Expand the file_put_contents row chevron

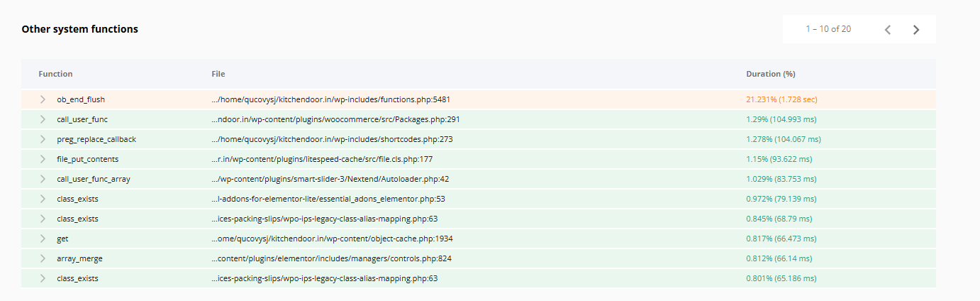coord(43,159)
